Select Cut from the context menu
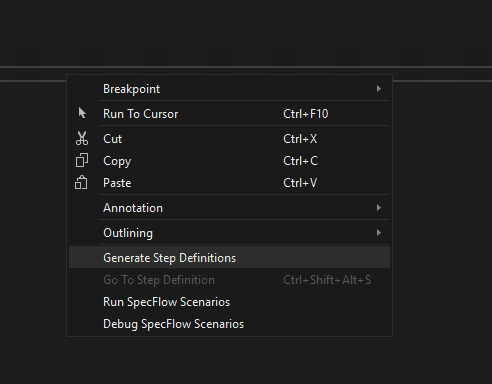492x384 pixels. [229, 139]
